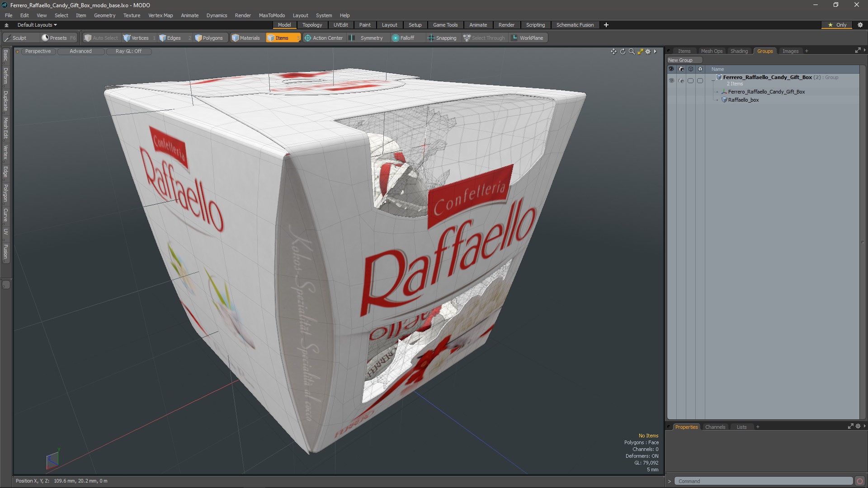The width and height of the screenshot is (868, 488).
Task: Click render camera column header
Action: [681, 69]
